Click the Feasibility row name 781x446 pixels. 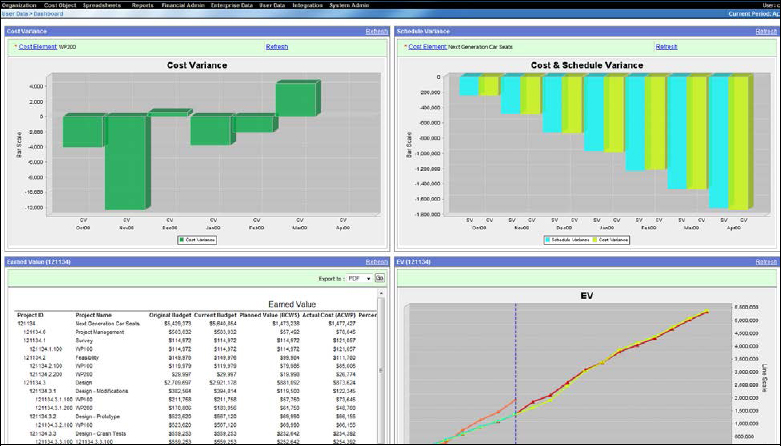(87, 358)
